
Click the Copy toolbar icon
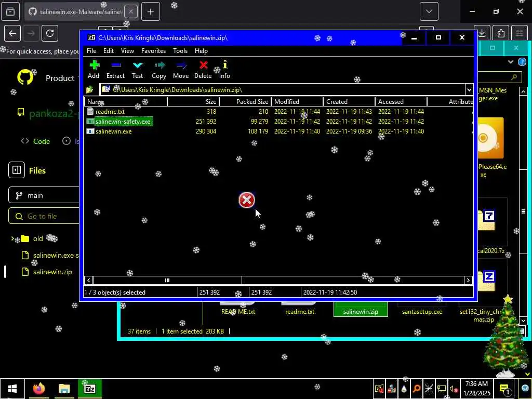[x=159, y=70]
